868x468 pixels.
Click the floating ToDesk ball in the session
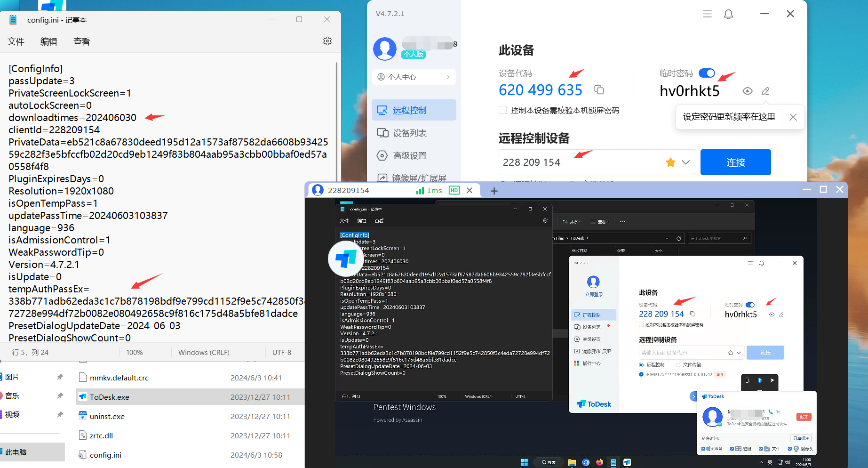[346, 258]
